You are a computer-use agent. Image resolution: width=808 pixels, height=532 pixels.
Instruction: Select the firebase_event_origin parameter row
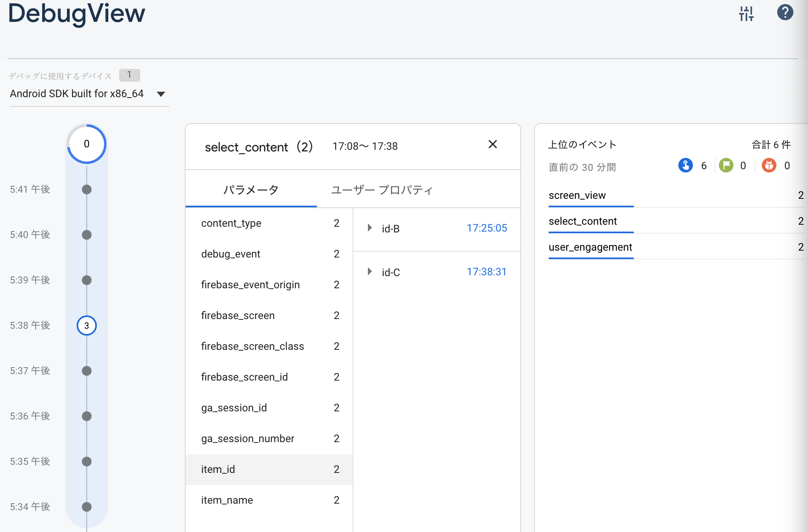point(269,285)
